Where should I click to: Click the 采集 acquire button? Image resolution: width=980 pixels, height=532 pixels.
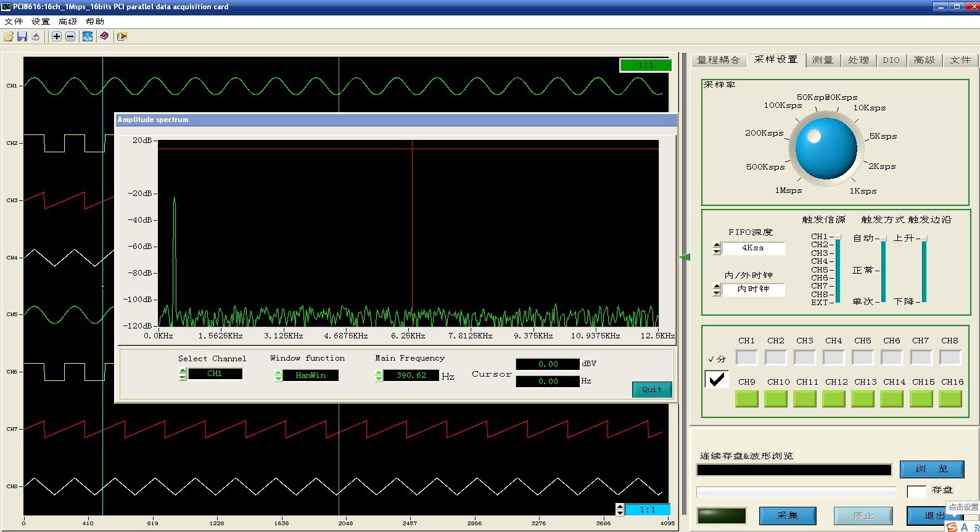click(x=788, y=515)
